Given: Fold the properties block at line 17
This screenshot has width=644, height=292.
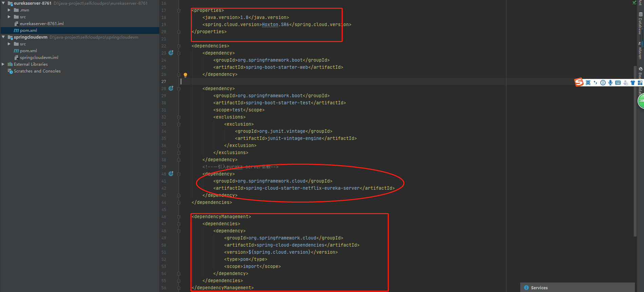Looking at the screenshot, I should coord(179,11).
